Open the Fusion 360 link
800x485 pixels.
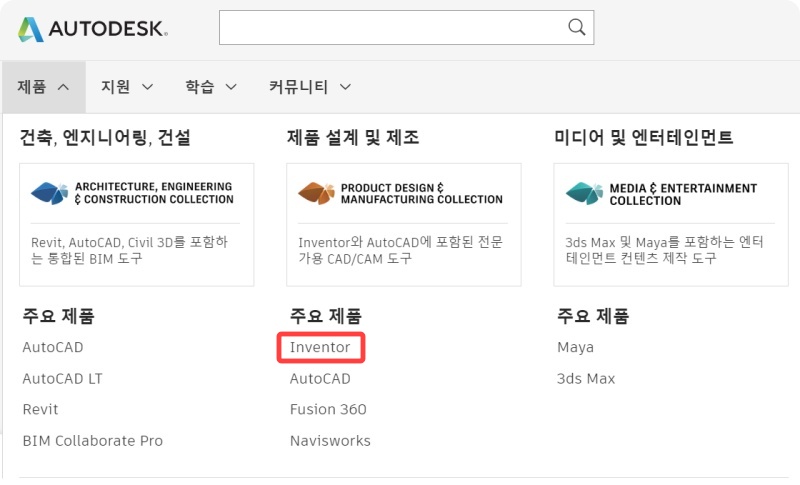[328, 410]
